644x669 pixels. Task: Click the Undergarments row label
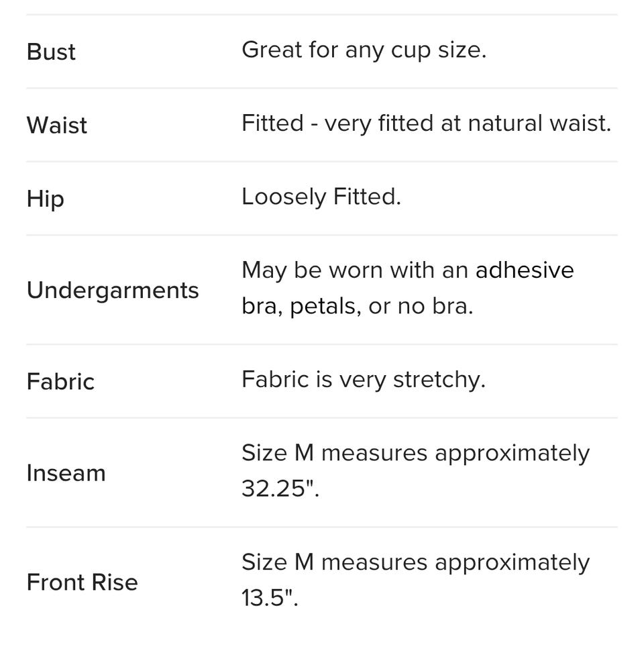point(113,291)
